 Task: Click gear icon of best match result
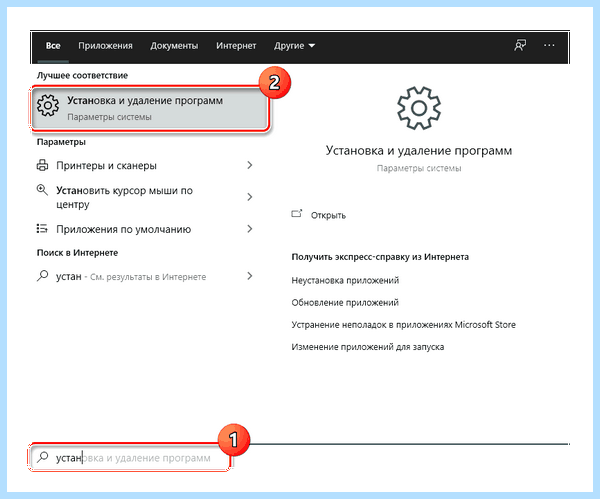(x=48, y=105)
